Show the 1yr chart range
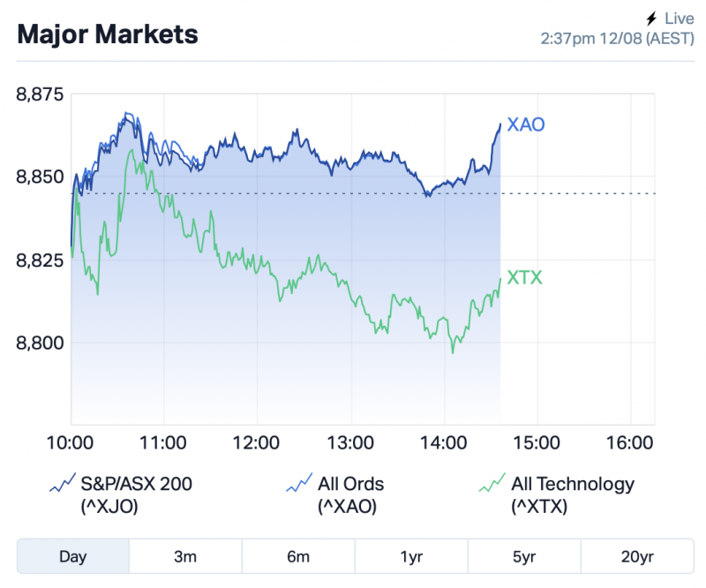 (411, 556)
